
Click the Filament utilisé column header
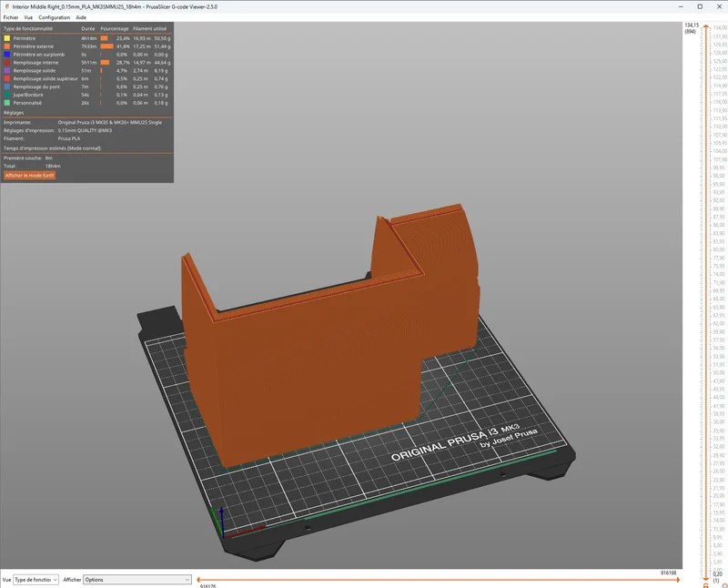[x=149, y=28]
